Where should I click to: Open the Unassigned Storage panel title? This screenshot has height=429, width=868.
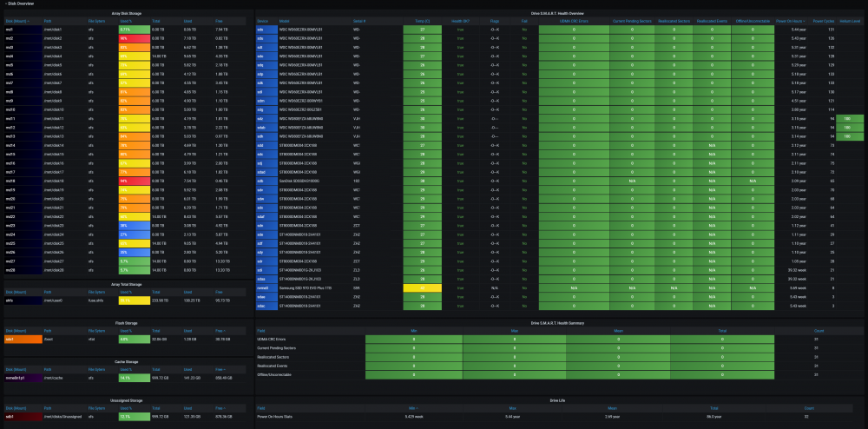click(128, 400)
